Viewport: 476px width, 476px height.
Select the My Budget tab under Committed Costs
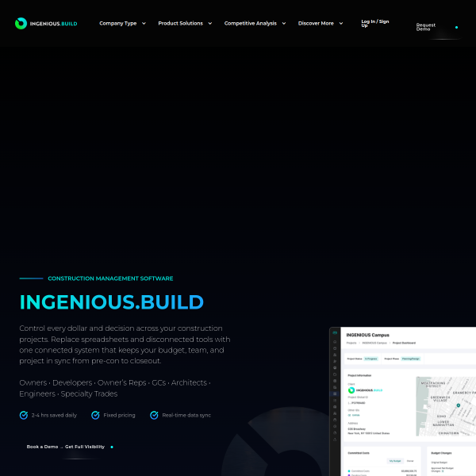395,461
